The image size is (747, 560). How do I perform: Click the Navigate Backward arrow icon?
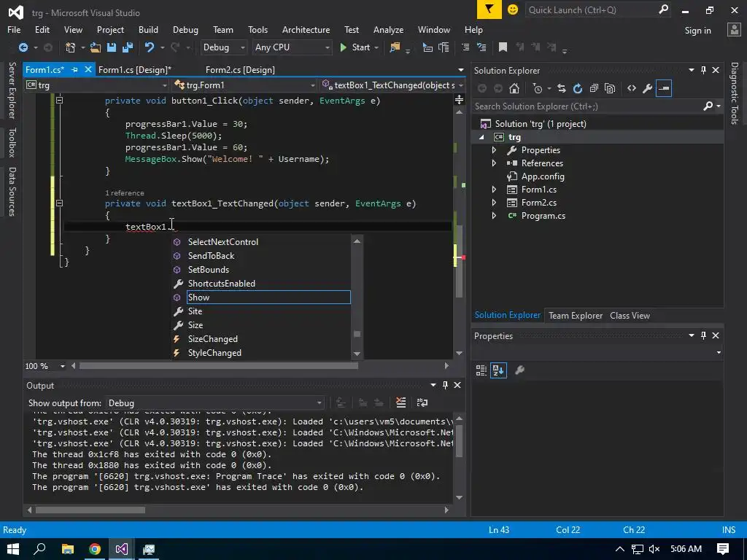(23, 47)
